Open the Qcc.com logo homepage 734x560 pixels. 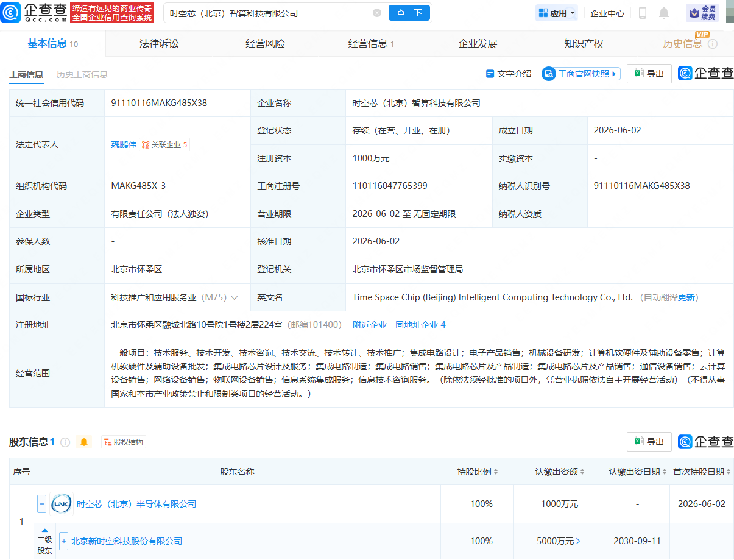coord(33,13)
